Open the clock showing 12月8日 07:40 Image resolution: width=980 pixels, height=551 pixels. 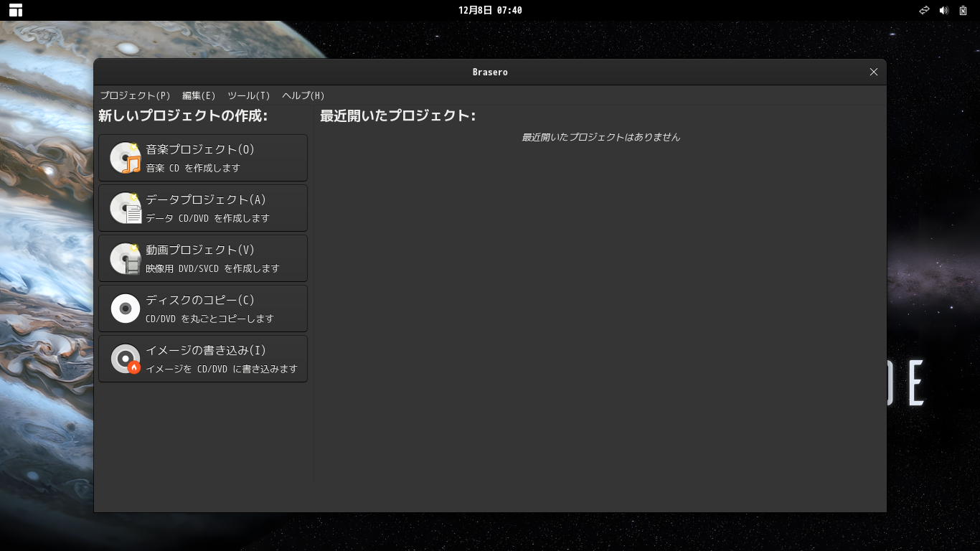(490, 10)
